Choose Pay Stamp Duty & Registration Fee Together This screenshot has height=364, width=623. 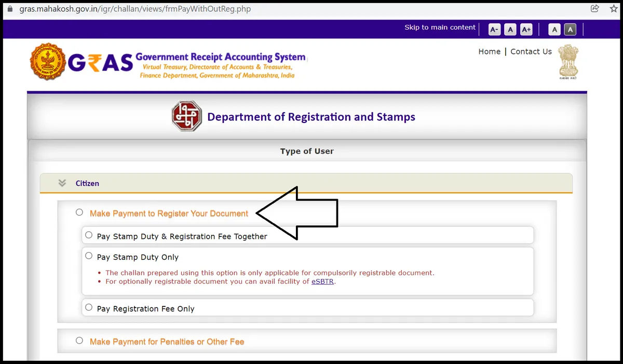(89, 235)
